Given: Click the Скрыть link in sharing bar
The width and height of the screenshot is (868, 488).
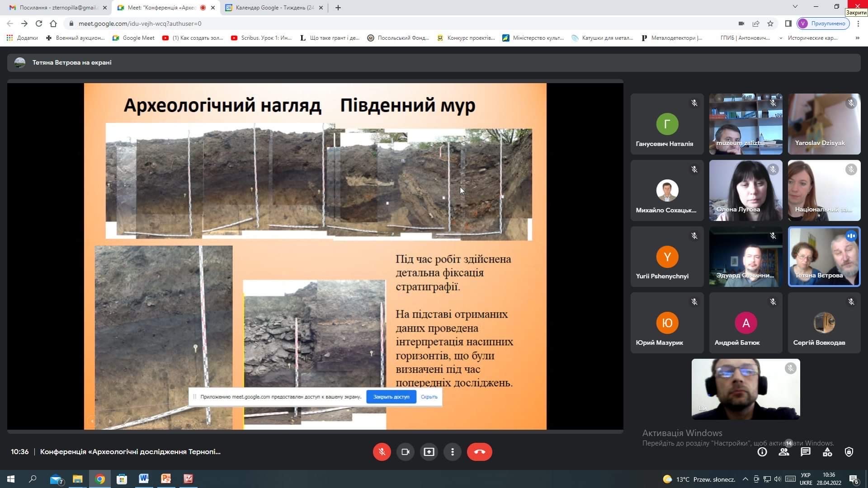Looking at the screenshot, I should tap(429, 397).
